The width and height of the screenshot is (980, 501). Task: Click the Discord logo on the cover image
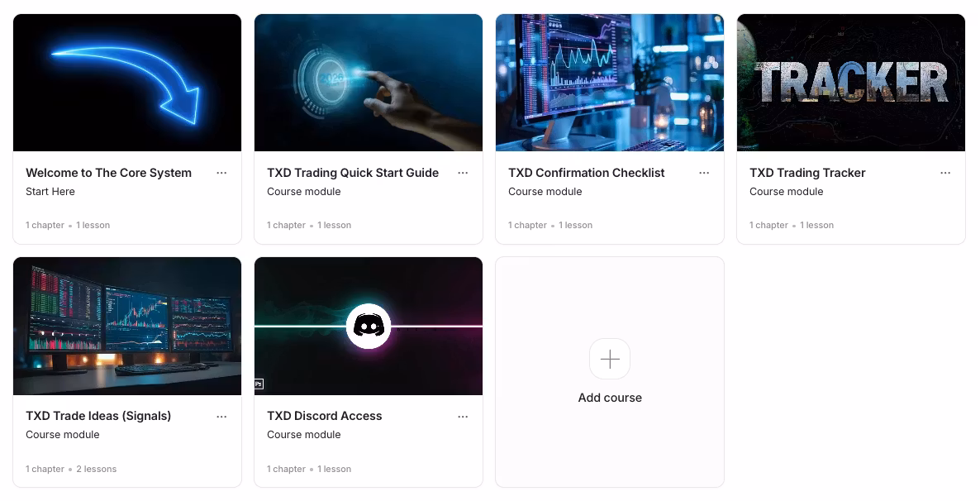(x=369, y=326)
